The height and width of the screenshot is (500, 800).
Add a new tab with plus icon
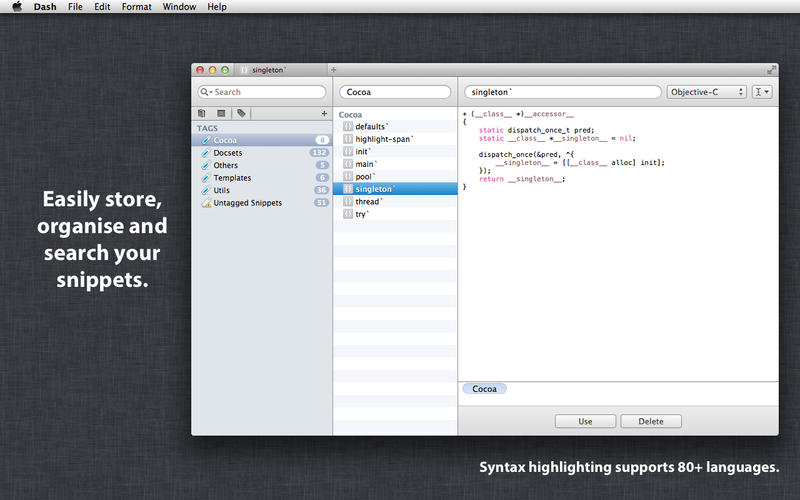[334, 70]
